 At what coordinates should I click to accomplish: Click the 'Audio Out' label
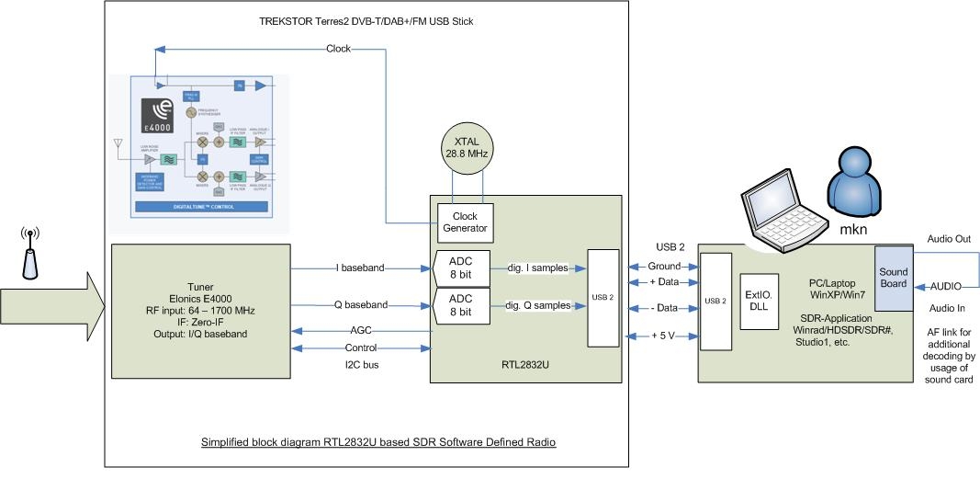949,239
